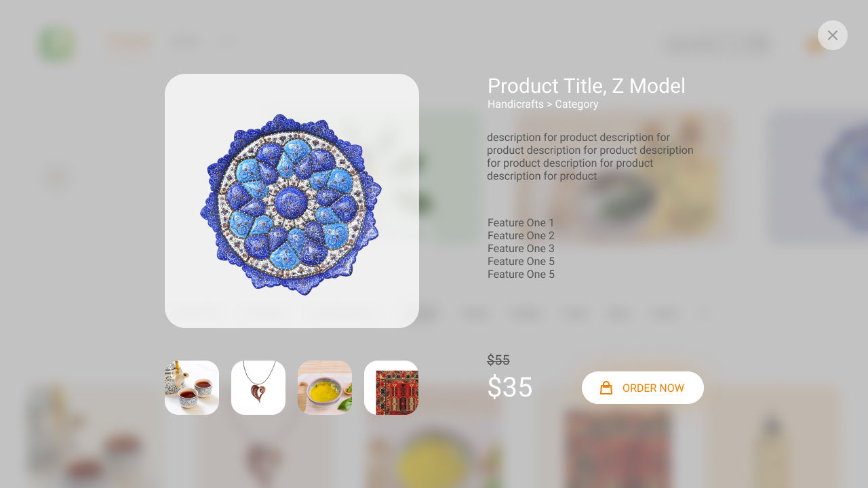Click the Handicrafts > Category breadcrumb
This screenshot has height=488, width=868.
(x=542, y=104)
